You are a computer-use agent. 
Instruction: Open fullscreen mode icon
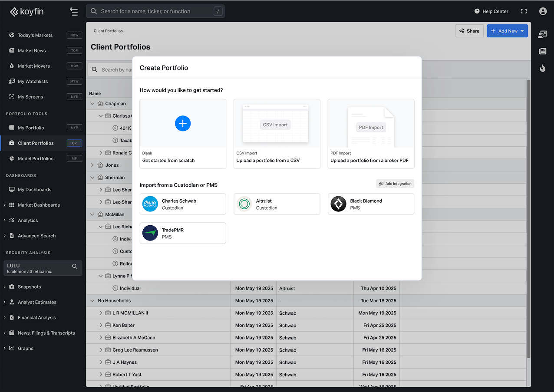point(524,11)
